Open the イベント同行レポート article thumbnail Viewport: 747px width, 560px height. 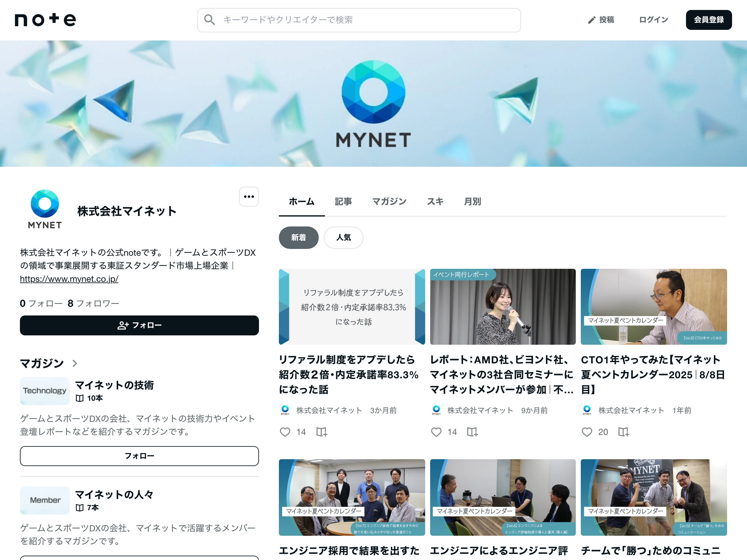[x=503, y=306]
